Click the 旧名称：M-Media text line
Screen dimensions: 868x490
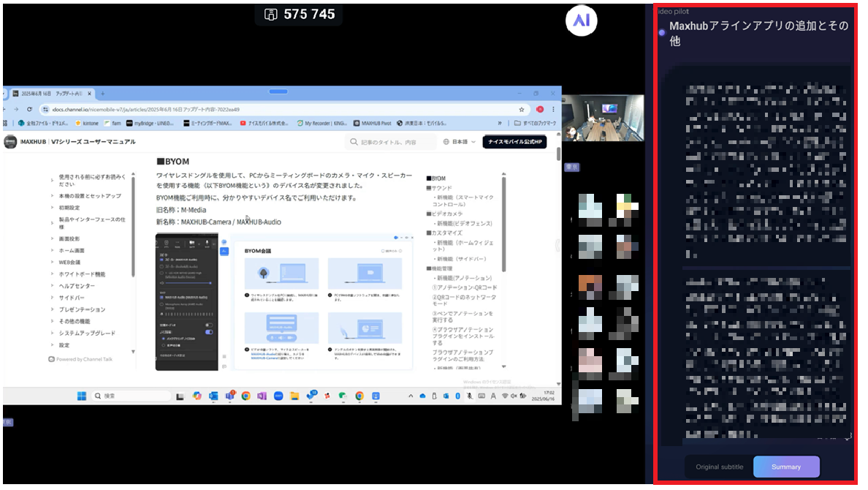tap(181, 210)
